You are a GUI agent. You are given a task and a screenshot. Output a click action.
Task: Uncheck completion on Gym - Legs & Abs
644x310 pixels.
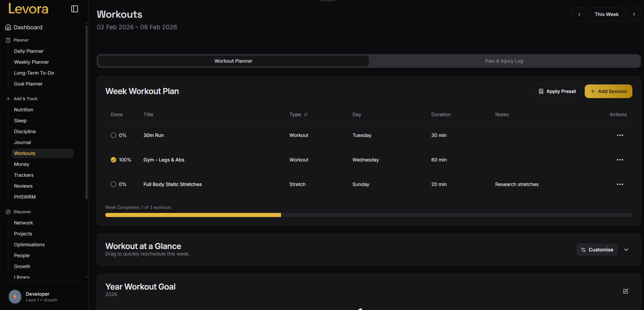click(x=113, y=159)
